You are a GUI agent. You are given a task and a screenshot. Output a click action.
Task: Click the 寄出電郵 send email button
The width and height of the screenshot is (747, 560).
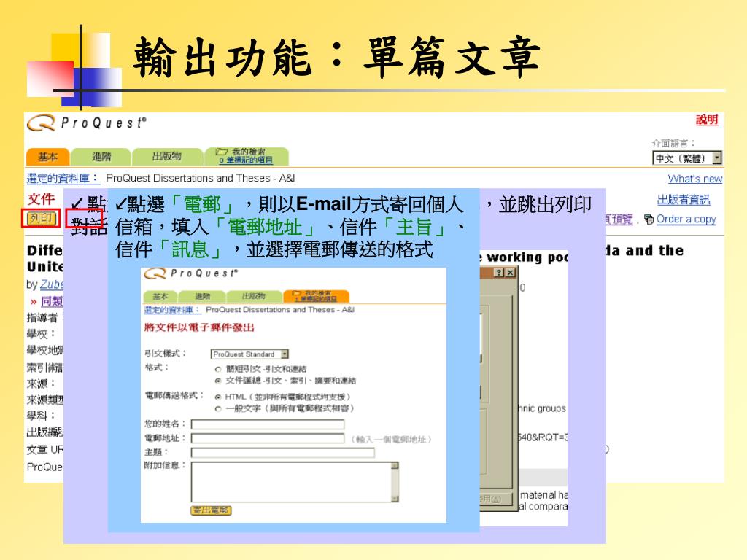211,510
